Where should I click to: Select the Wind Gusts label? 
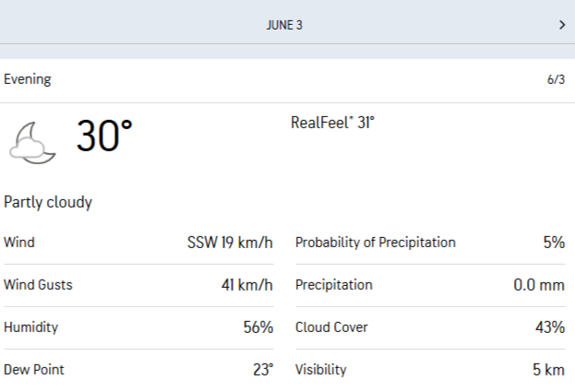tap(38, 285)
